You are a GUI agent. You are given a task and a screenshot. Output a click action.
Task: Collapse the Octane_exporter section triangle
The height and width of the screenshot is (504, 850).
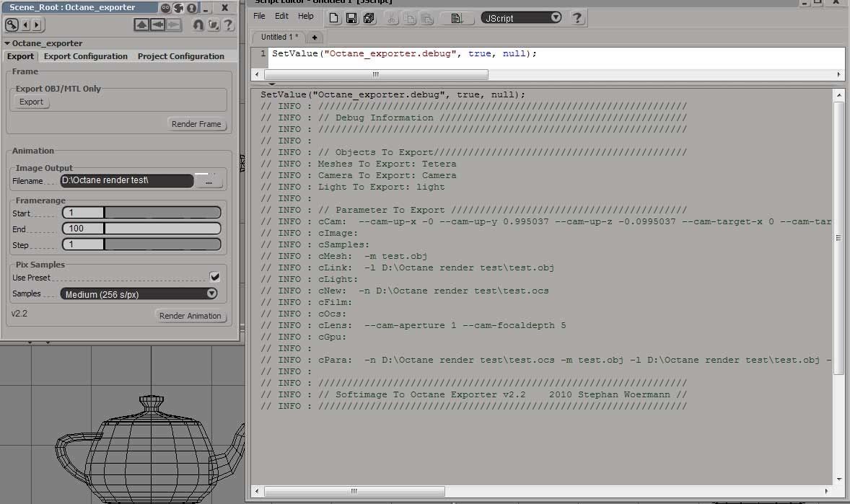coord(7,43)
